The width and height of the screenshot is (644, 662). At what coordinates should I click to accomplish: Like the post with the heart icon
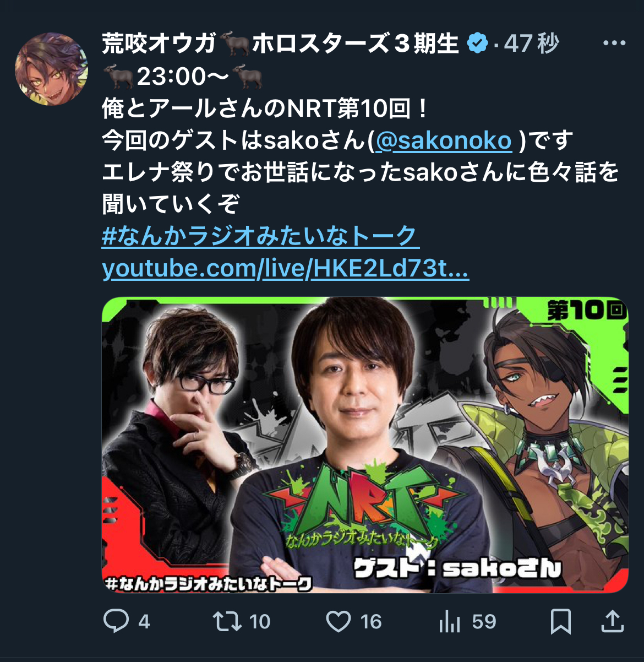pos(339,622)
